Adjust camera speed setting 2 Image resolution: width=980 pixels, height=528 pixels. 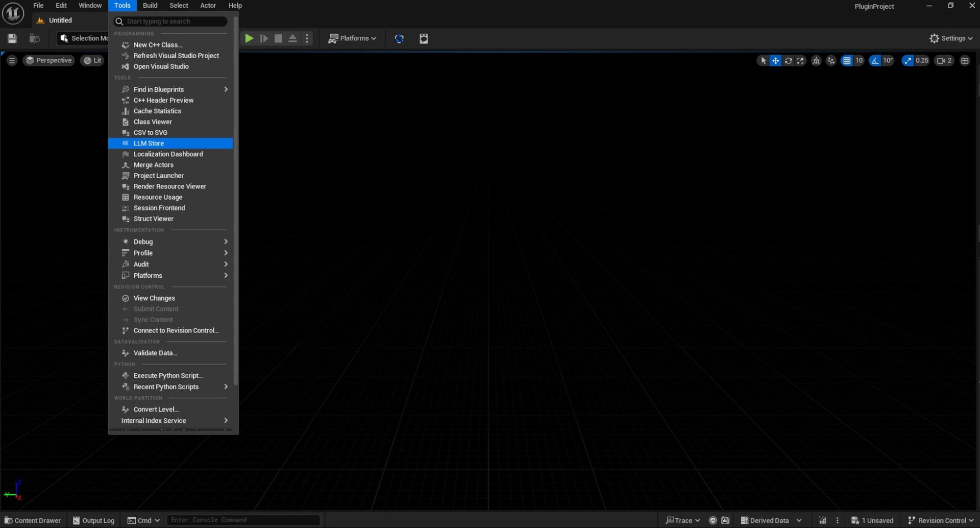pos(944,60)
